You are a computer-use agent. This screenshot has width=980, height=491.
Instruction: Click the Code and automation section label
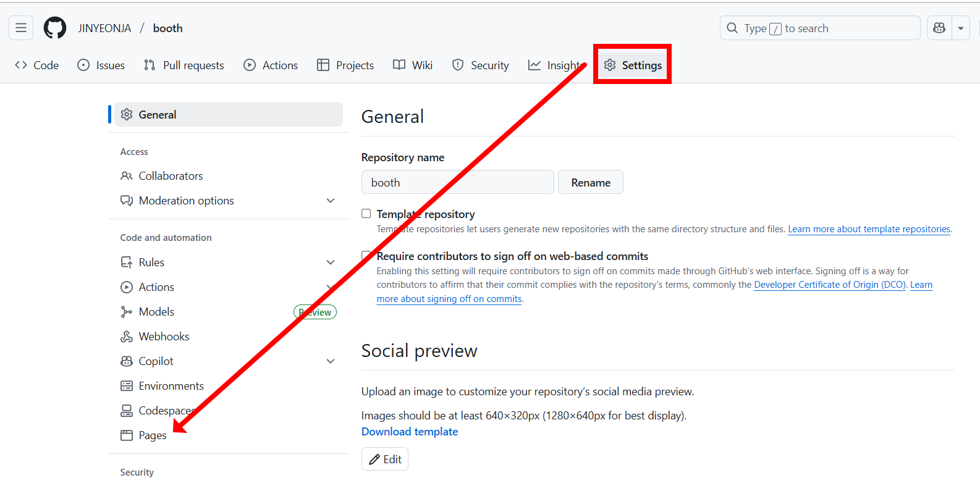point(166,238)
